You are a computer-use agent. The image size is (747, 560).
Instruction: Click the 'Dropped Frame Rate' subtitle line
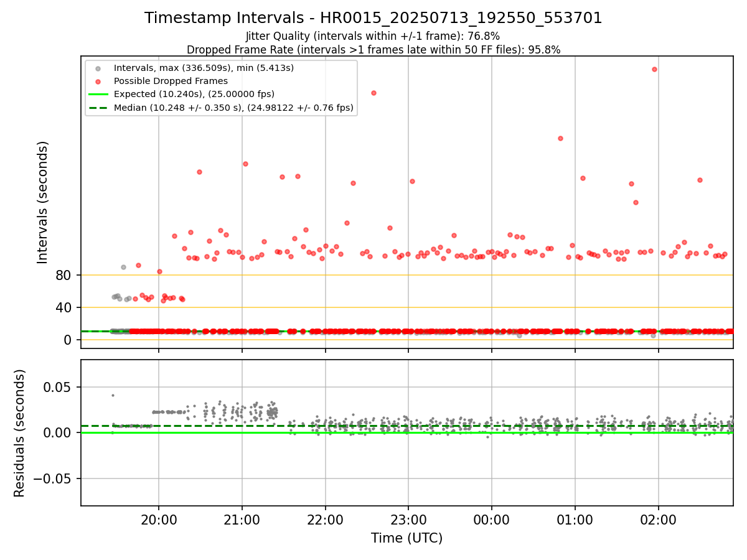(374, 50)
